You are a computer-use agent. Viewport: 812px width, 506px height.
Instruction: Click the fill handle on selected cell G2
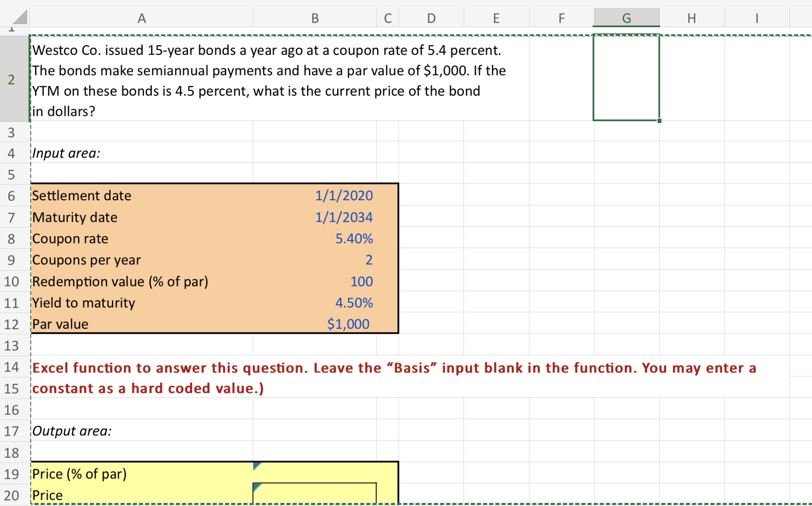tap(660, 122)
